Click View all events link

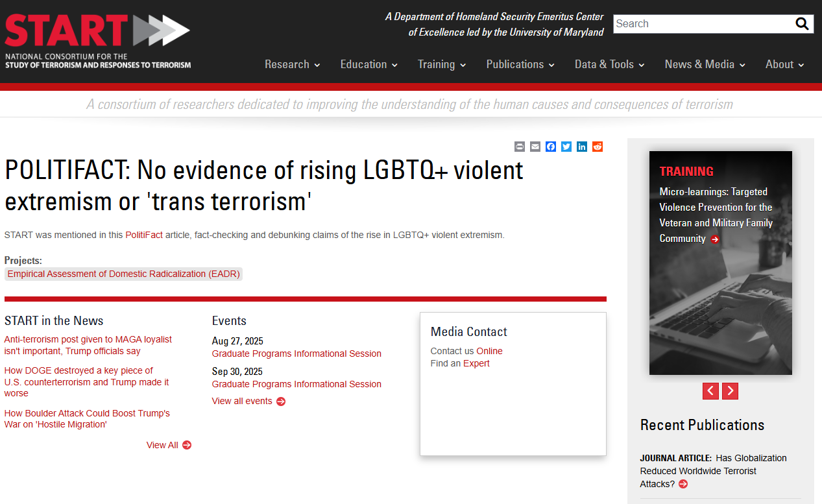[x=242, y=401]
